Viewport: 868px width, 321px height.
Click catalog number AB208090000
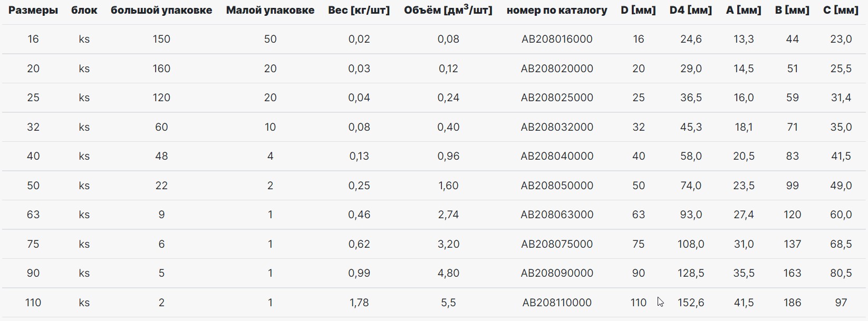coord(557,273)
